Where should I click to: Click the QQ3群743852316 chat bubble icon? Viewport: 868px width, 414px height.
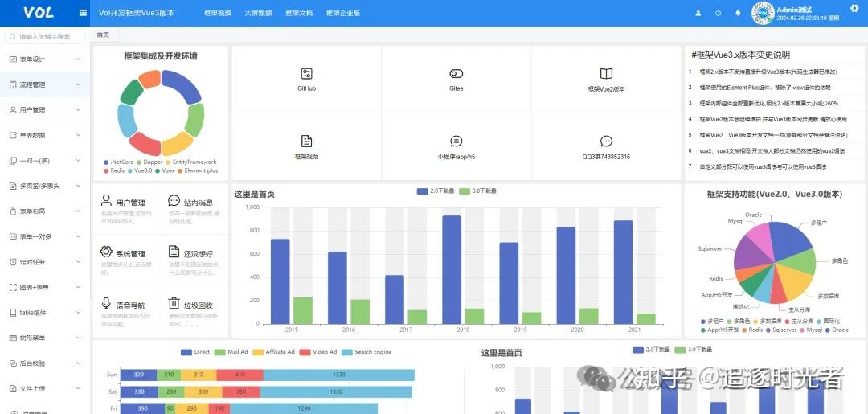pos(606,141)
